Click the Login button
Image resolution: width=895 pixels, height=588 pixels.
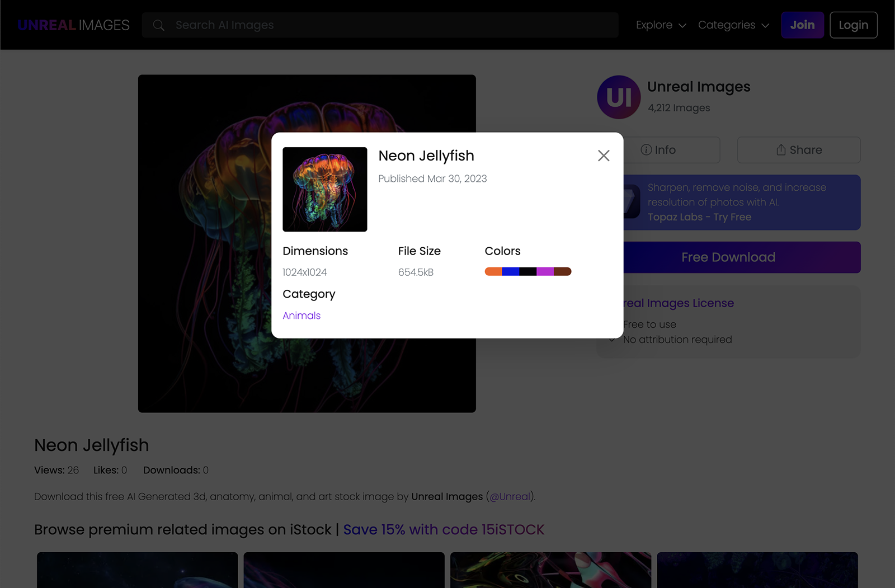854,25
